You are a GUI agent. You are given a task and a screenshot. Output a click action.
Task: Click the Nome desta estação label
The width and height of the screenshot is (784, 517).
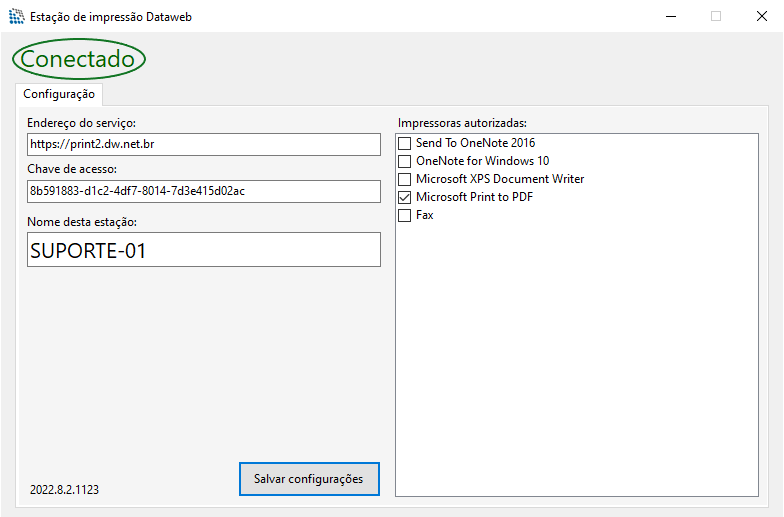82,222
